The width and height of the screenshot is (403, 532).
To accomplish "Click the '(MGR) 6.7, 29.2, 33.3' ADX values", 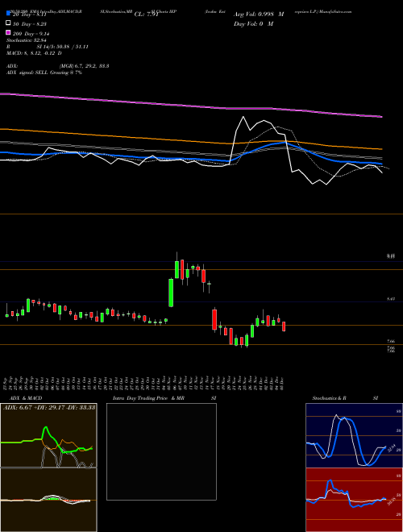I will [x=84, y=66].
